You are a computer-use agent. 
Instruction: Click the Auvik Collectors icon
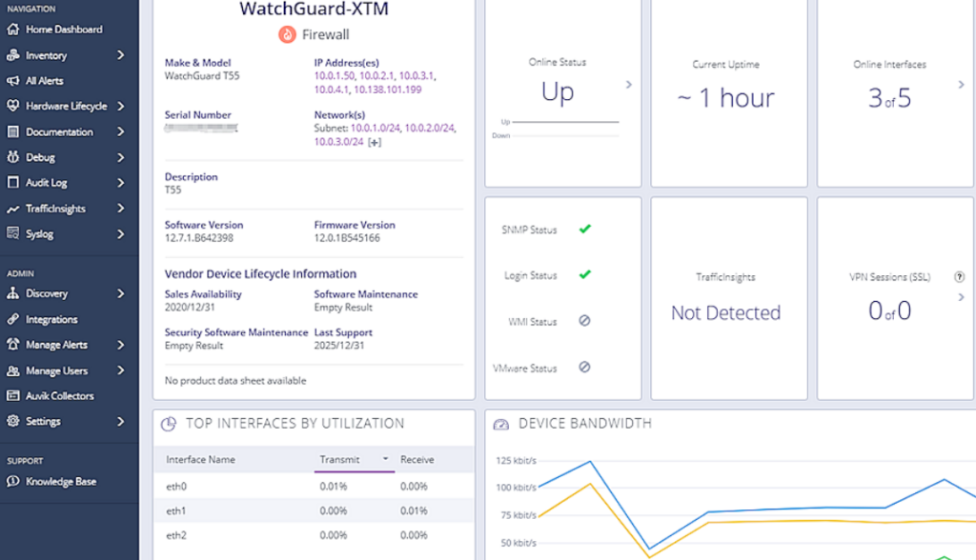[x=13, y=396]
